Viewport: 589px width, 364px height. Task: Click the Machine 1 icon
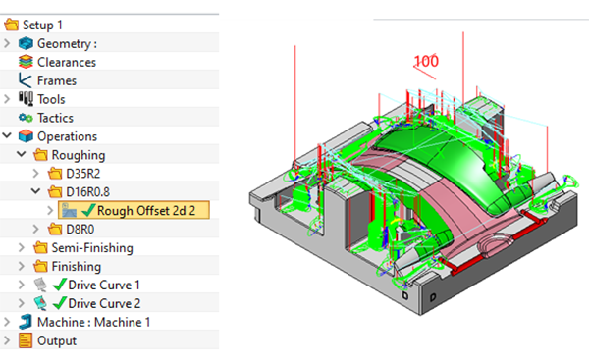[x=26, y=322]
